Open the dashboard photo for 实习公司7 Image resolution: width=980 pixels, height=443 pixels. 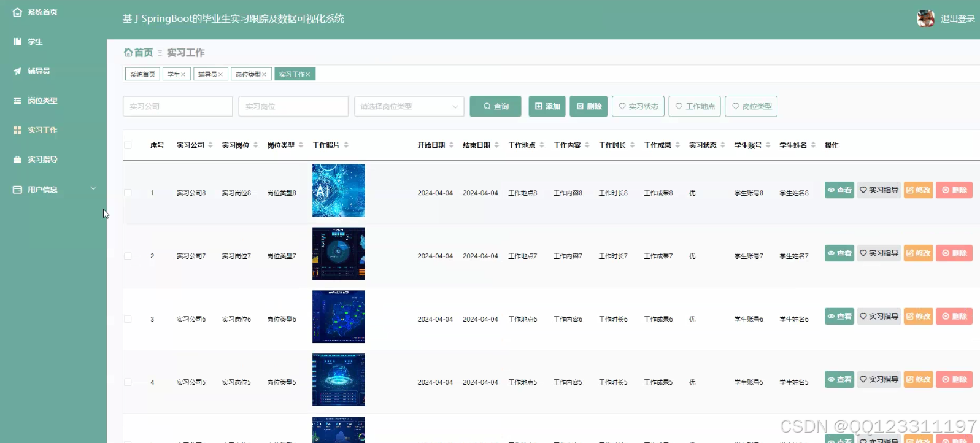tap(339, 253)
